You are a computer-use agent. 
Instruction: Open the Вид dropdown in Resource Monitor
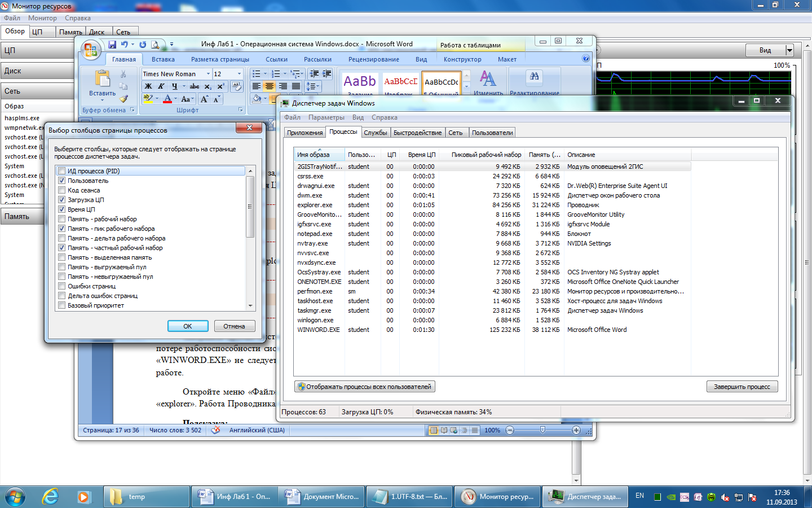pos(789,50)
